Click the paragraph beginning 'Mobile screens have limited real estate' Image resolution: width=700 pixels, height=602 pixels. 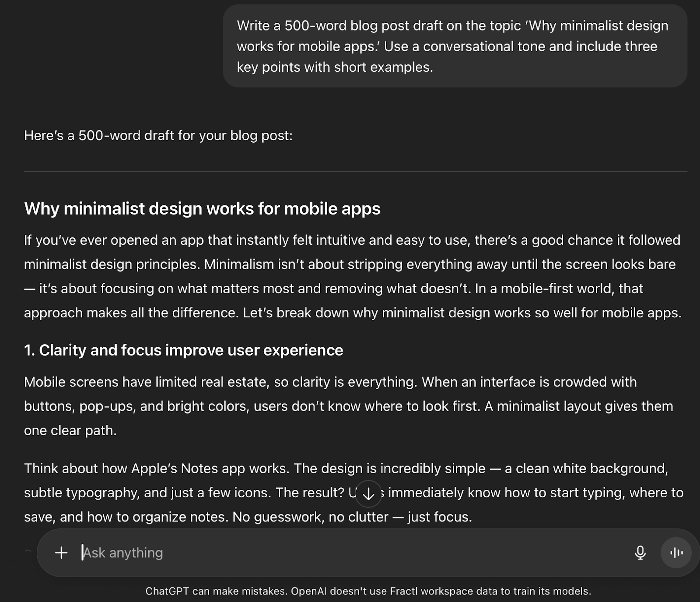(x=348, y=406)
